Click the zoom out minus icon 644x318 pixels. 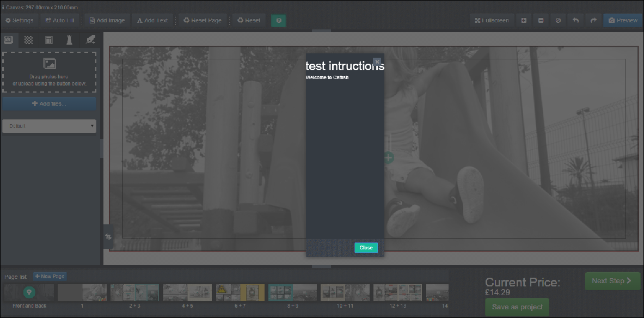[541, 21]
